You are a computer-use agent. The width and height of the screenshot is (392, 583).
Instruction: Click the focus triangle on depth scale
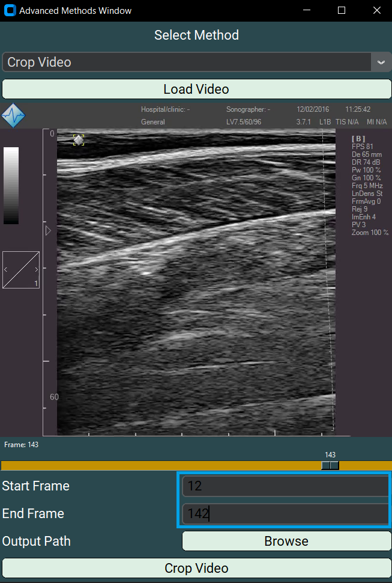49,231
